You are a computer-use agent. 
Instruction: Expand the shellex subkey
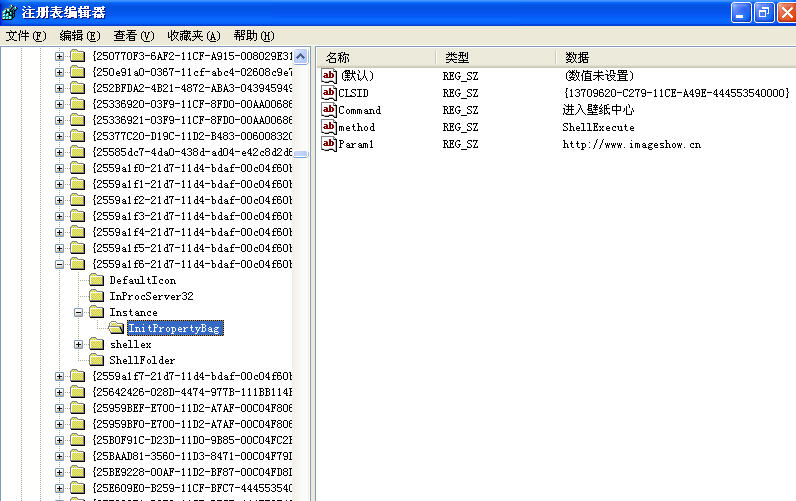(79, 344)
